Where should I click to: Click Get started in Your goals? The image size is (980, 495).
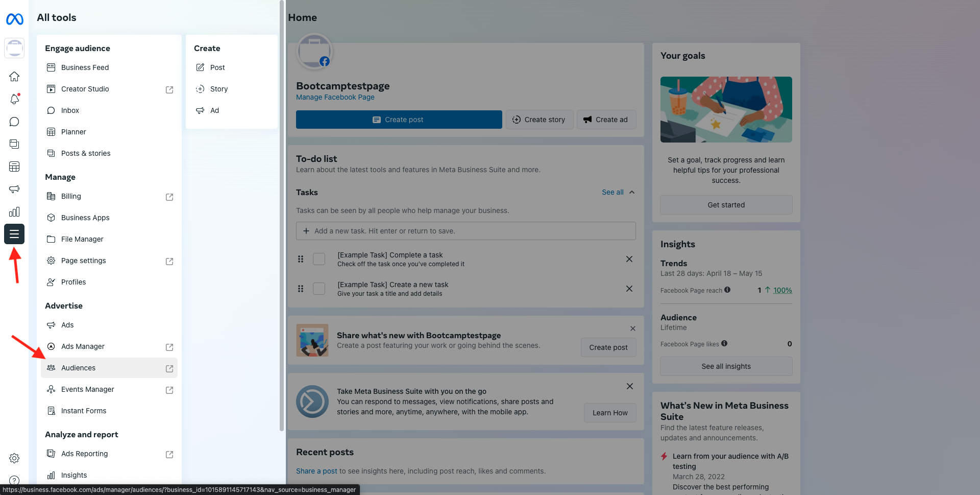pos(726,205)
